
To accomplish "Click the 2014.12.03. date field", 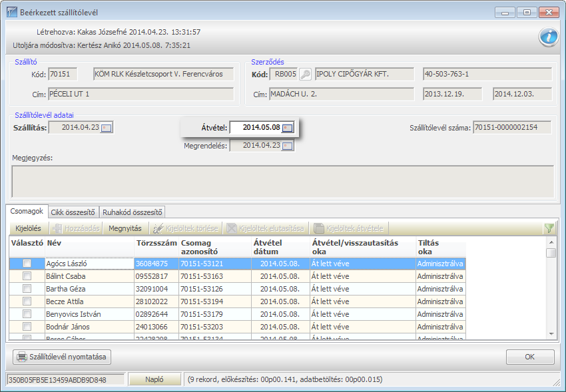I will pos(522,94).
